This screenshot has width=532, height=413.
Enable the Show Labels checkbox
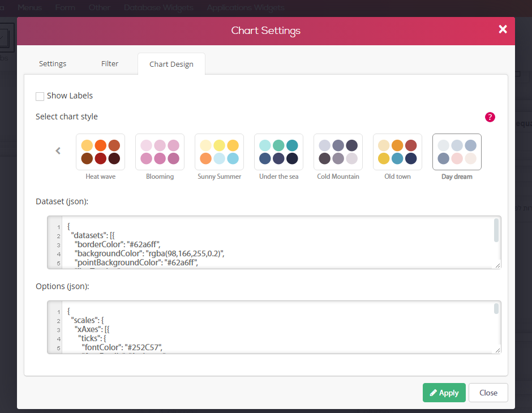click(40, 96)
